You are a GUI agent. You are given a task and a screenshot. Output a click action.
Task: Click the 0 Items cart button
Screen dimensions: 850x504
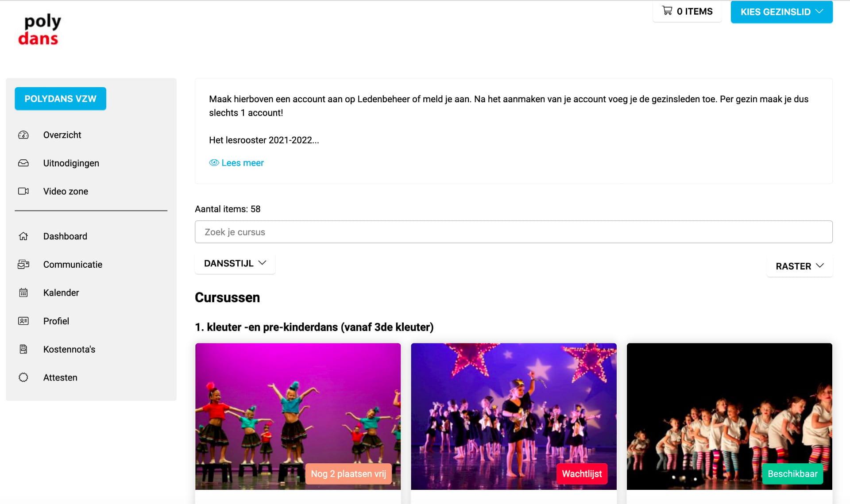click(x=687, y=12)
